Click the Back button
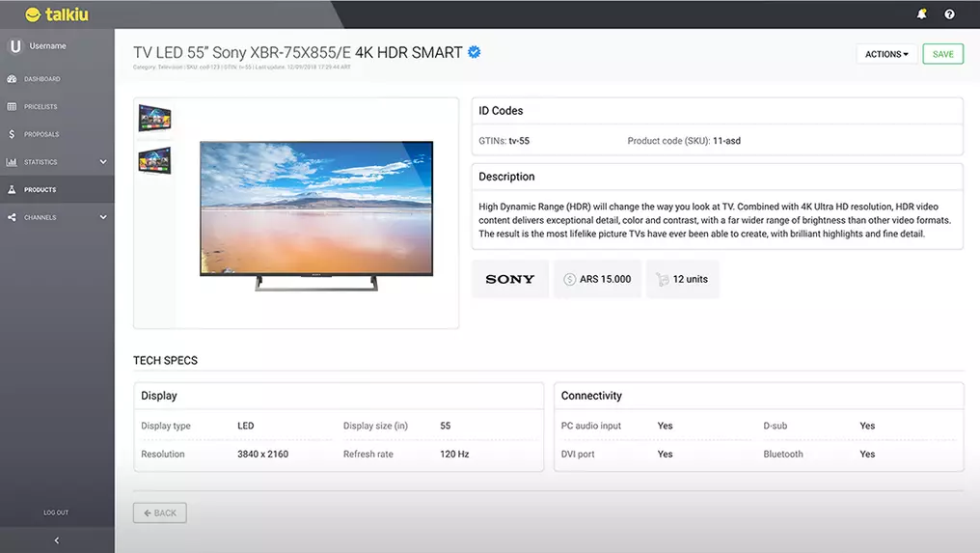The image size is (980, 553). pos(160,513)
